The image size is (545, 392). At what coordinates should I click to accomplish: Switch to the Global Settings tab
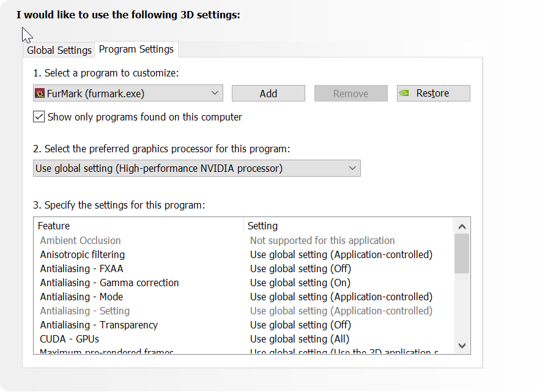pos(59,50)
